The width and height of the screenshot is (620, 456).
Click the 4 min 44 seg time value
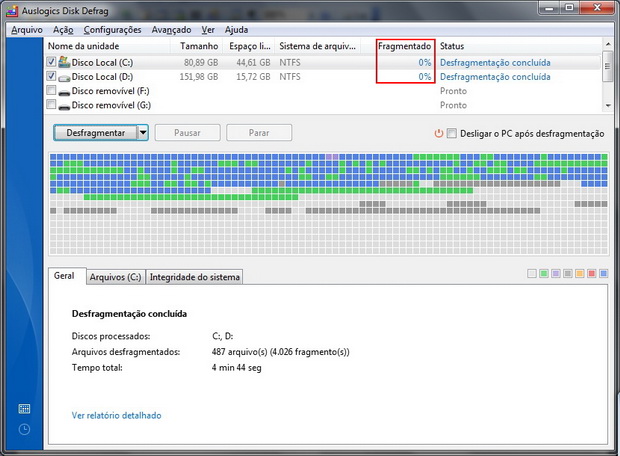point(236,368)
